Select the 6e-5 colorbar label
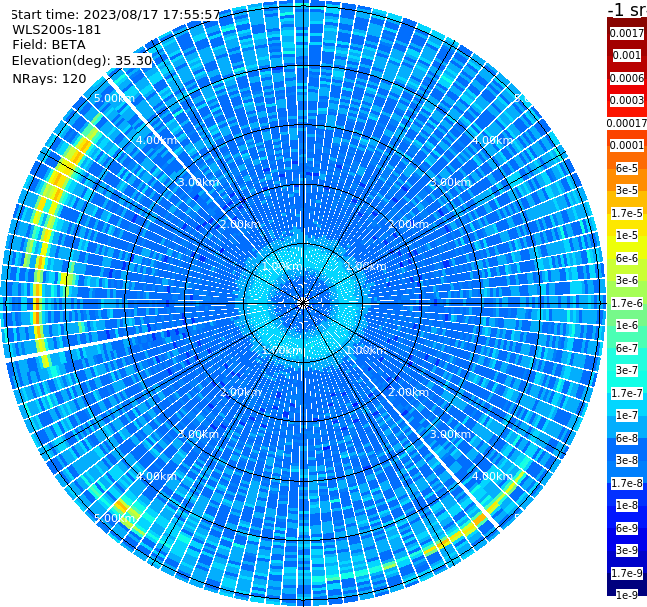Image resolution: width=647 pixels, height=607 pixels. click(627, 168)
